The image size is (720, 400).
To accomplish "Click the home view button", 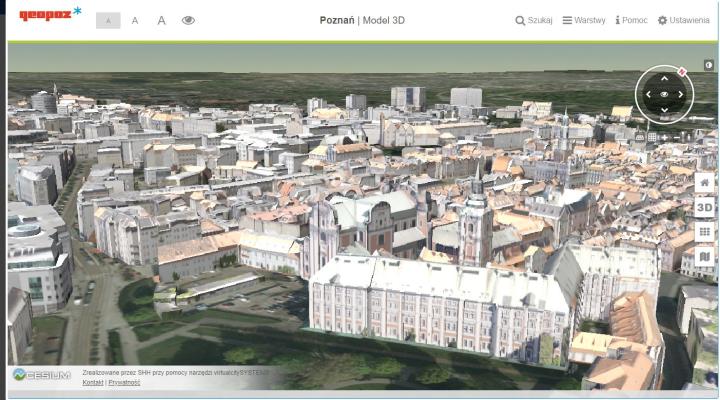I will (704, 182).
